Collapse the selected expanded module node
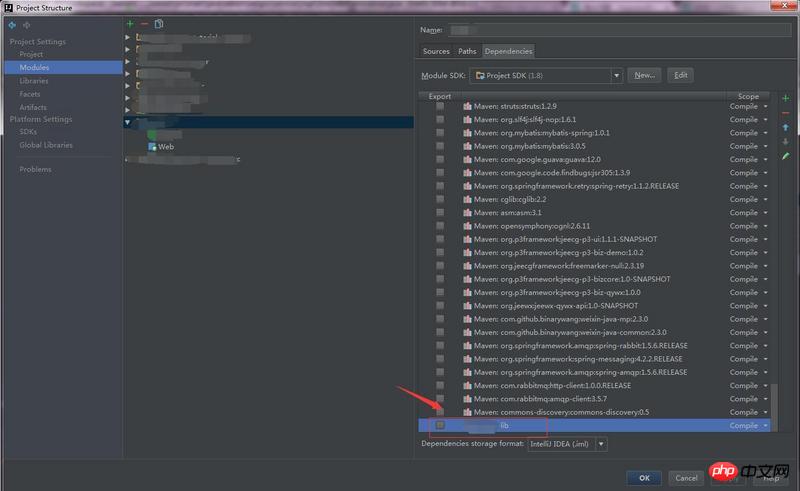Screen dimensions: 800x491 coord(128,122)
